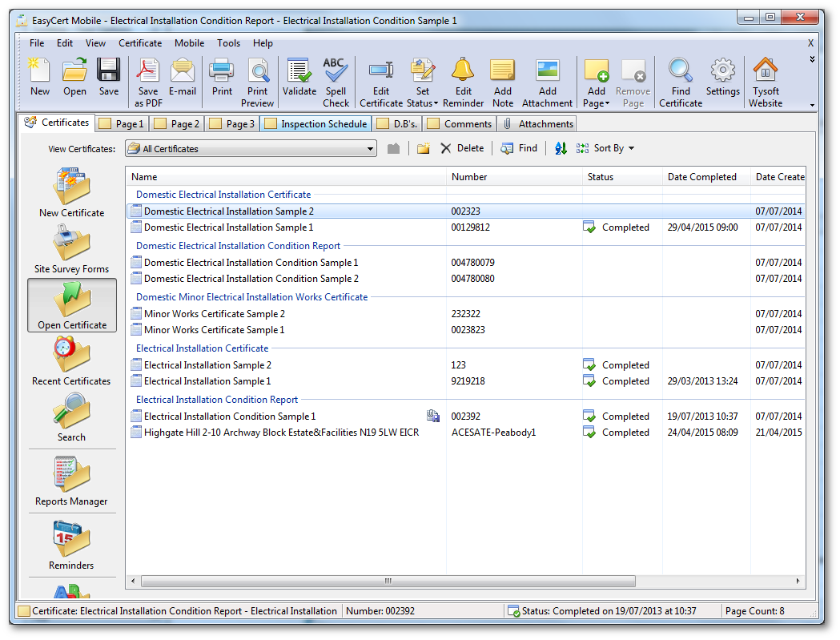Viewport: 840px width, 640px height.
Task: Click Search in sidebar
Action: click(72, 417)
